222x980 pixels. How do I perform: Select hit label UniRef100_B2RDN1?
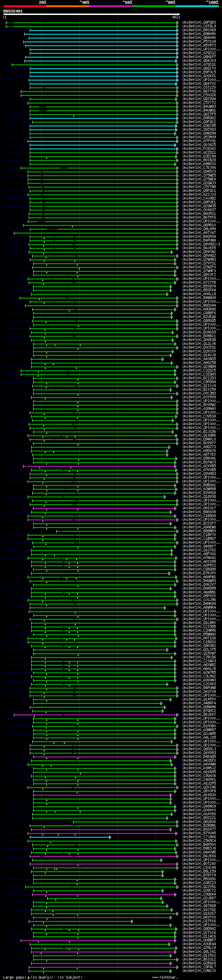click(199, 826)
